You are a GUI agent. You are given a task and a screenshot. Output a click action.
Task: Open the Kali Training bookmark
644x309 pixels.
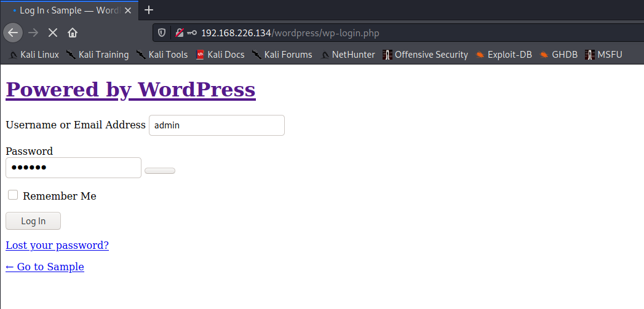click(x=97, y=55)
